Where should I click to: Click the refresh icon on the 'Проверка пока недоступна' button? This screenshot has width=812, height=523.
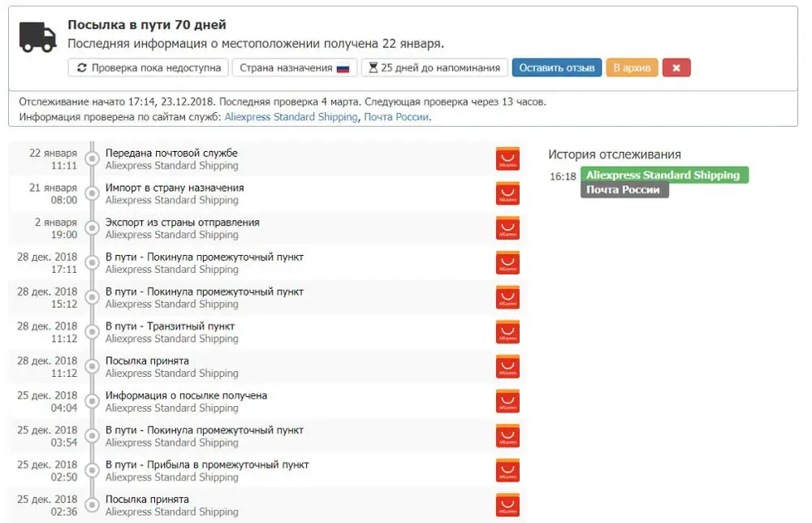[82, 68]
